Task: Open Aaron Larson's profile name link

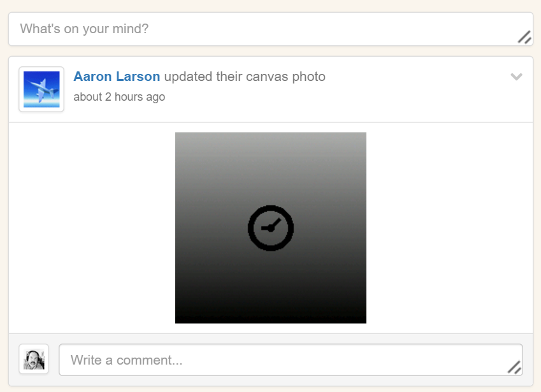Action: 117,76
